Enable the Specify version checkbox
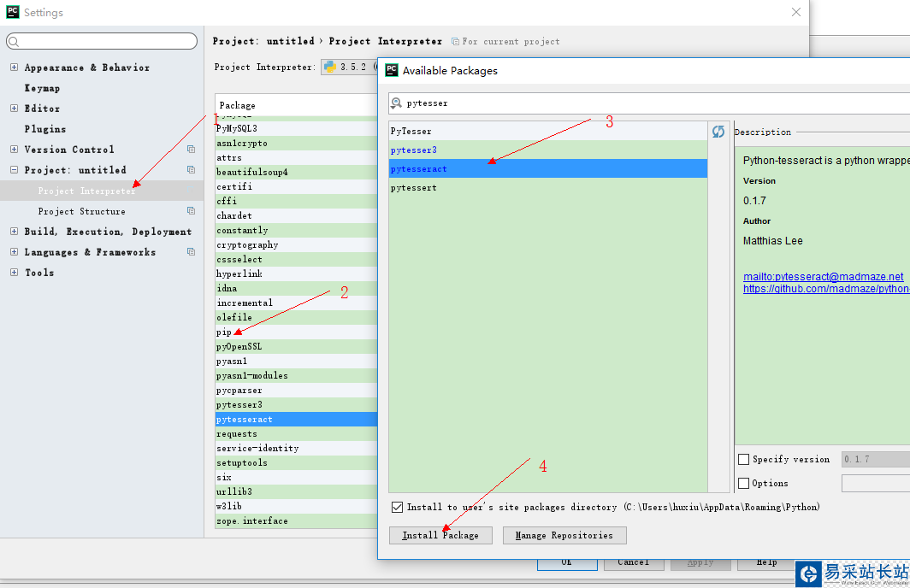910x588 pixels. coord(743,459)
